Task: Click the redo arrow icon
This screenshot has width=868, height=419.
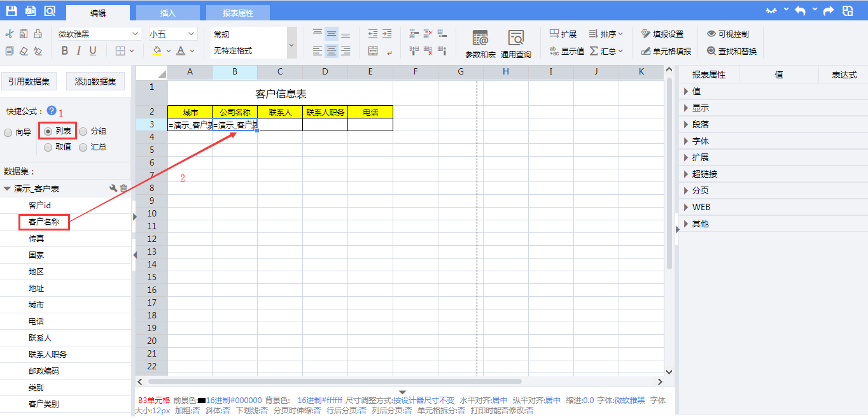Action: (828, 11)
